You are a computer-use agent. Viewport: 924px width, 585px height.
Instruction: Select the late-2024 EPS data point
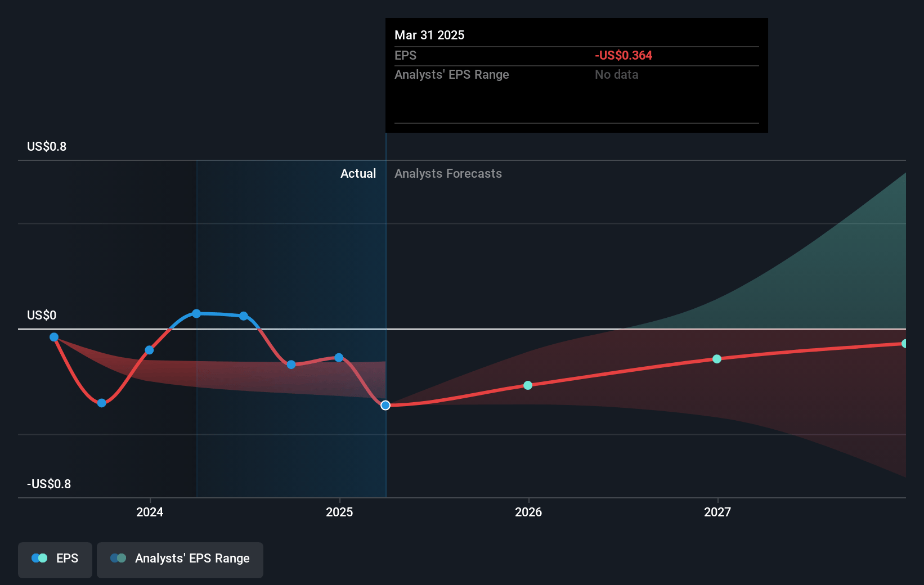(x=291, y=364)
